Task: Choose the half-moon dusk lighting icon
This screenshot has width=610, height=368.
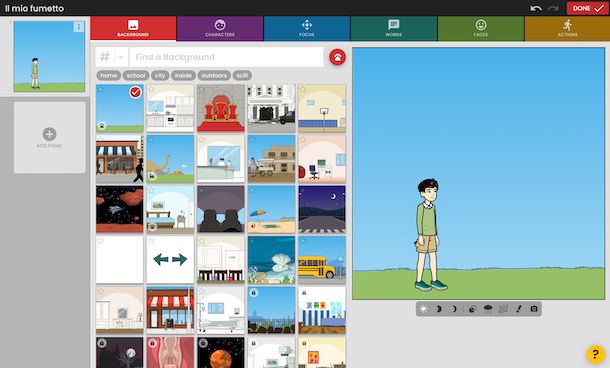Action: [438, 309]
